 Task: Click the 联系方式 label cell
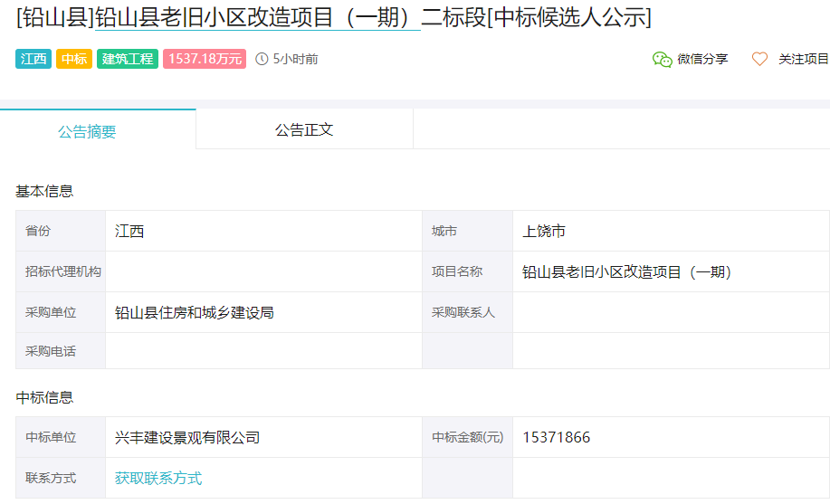[x=61, y=478]
